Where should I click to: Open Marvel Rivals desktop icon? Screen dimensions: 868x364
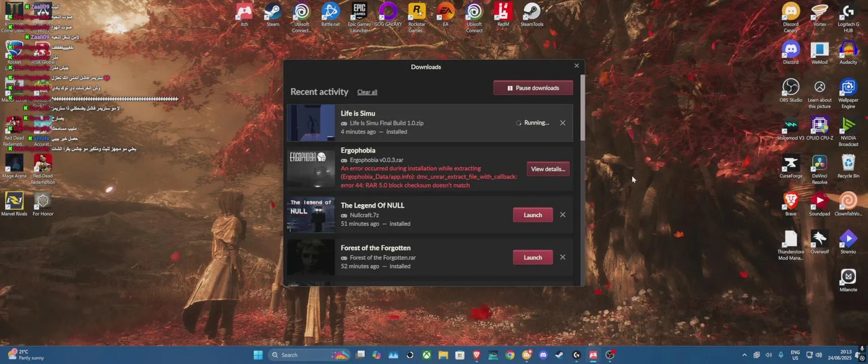14,204
